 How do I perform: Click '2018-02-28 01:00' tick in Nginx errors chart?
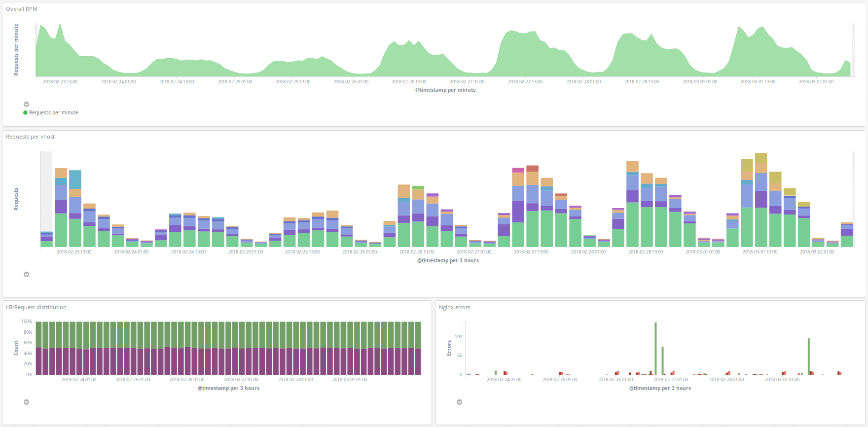pyautogui.click(x=726, y=380)
